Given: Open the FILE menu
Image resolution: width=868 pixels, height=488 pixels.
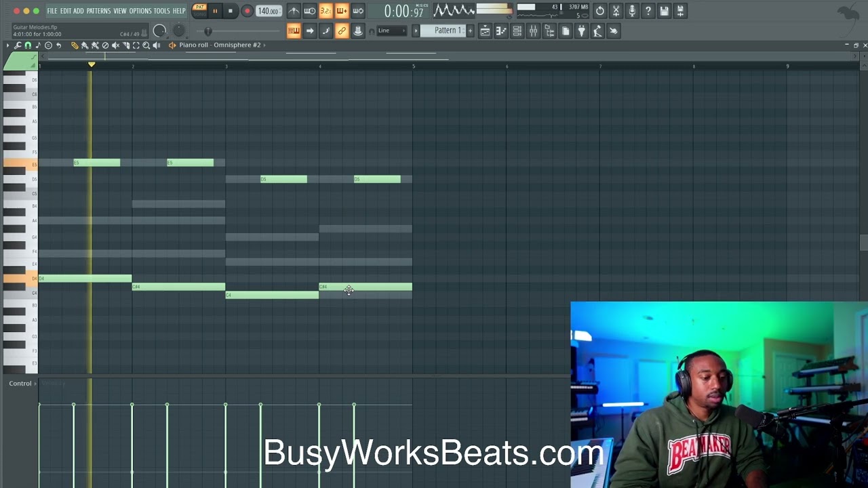Looking at the screenshot, I should point(52,11).
